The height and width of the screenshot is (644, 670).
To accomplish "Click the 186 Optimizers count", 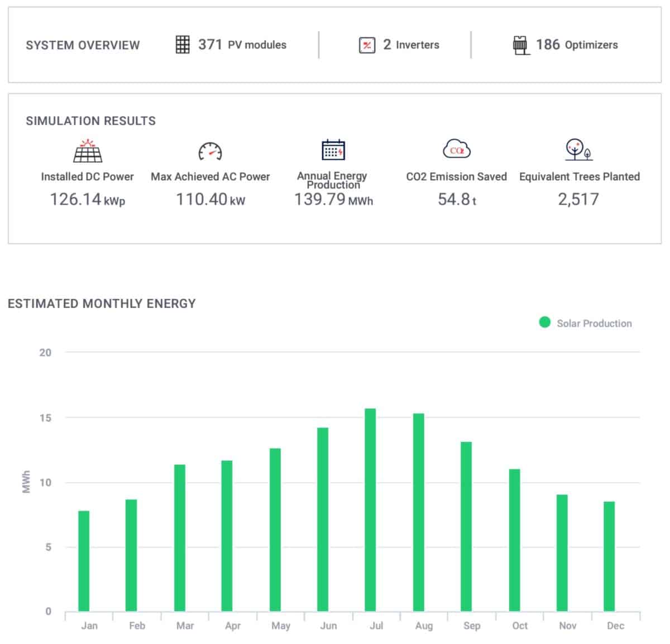I will pyautogui.click(x=577, y=45).
